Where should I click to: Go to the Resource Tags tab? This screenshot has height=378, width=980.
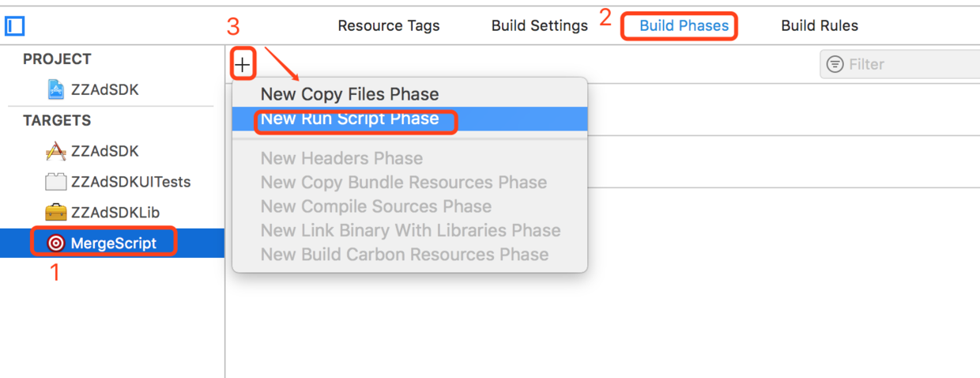pyautogui.click(x=388, y=25)
